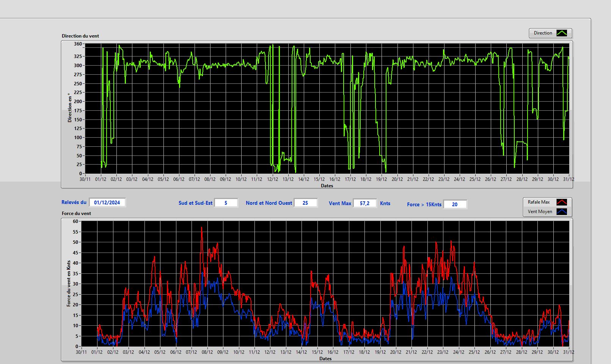The height and width of the screenshot is (364, 611).
Task: Click the 31/12 date on direction chart
Action: (x=569, y=179)
